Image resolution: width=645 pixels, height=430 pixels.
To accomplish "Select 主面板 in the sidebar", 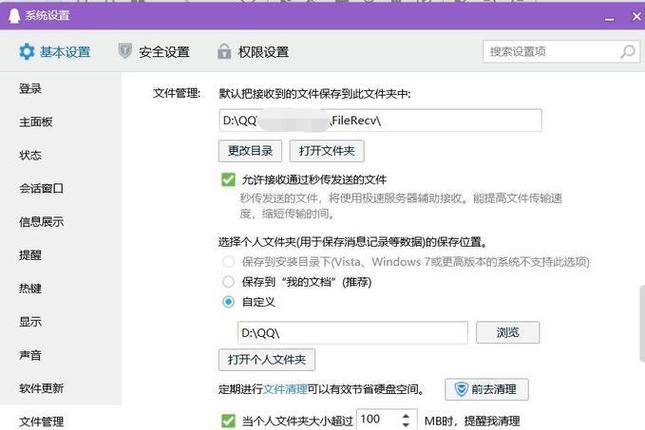I will pyautogui.click(x=36, y=122).
